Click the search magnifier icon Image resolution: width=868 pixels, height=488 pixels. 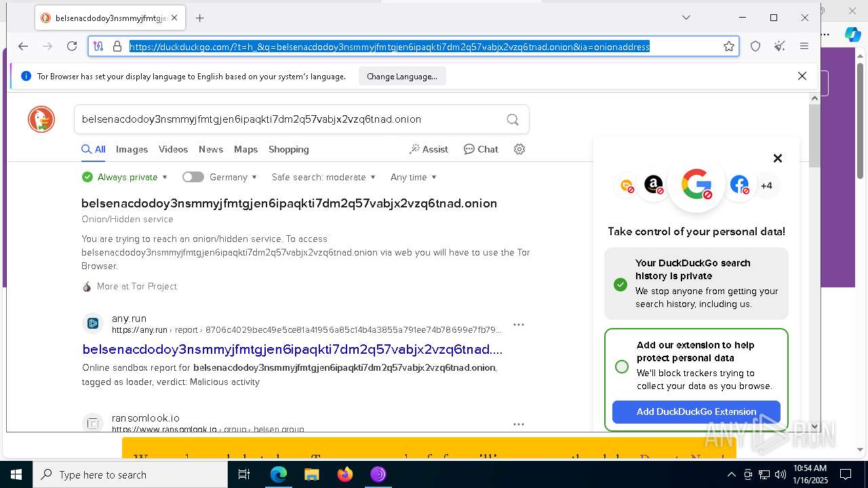pos(513,119)
